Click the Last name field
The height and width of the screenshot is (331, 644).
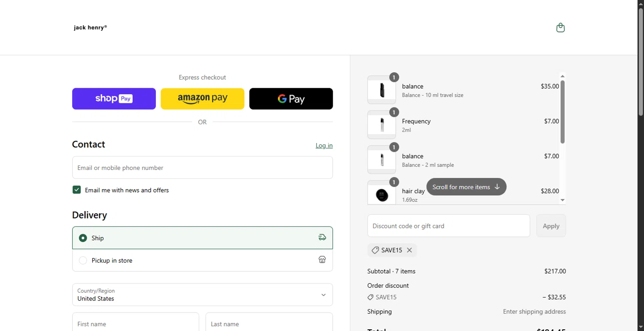tap(269, 322)
